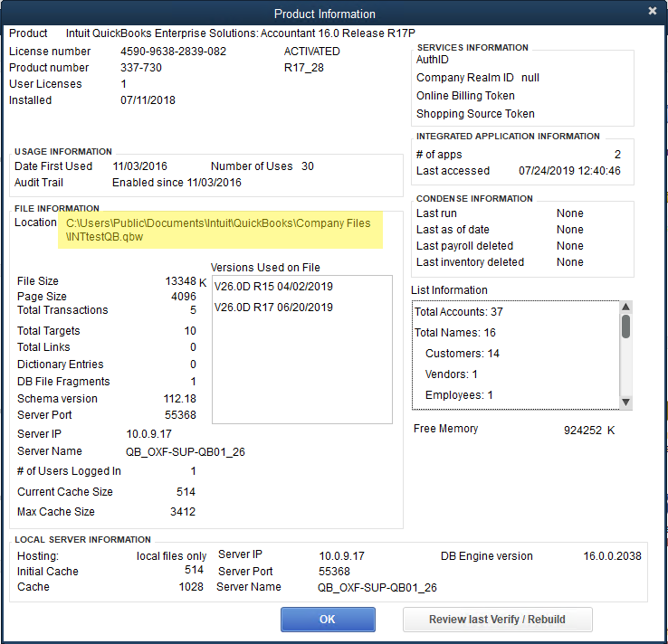668x644 pixels.
Task: Select version entry V26.0D R15 04/02/2019
Action: pyautogui.click(x=273, y=287)
